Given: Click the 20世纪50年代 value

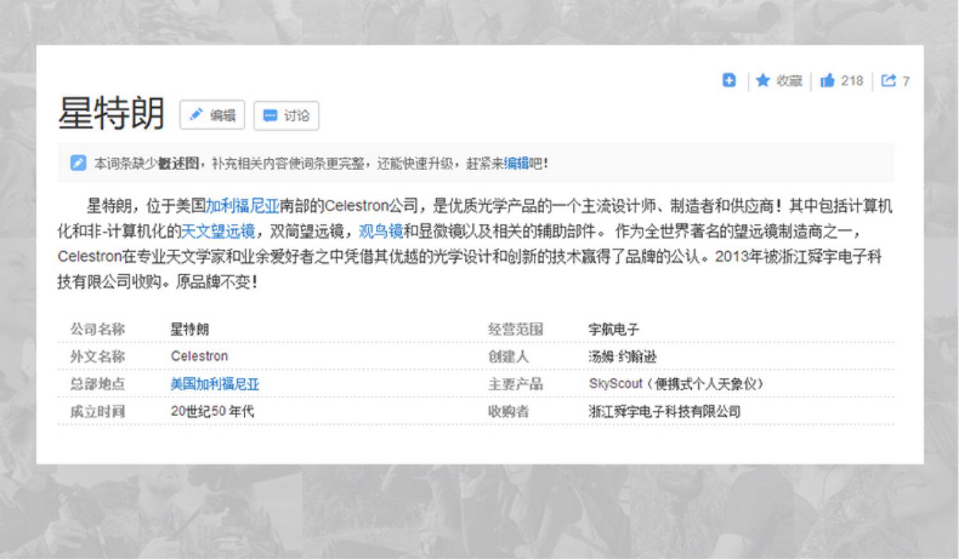Looking at the screenshot, I should (x=212, y=411).
